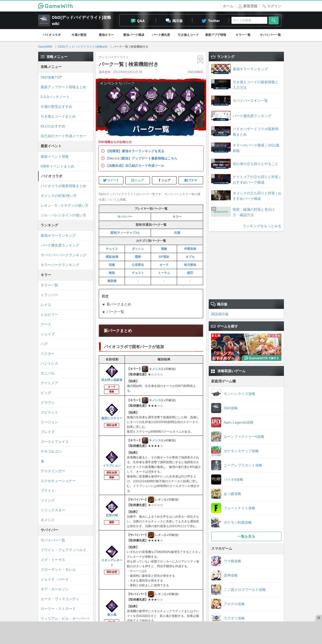Click the モンハンライズ攻略 game icon
Image resolution: width=322 pixels, height=644 pixels.
tap(216, 394)
